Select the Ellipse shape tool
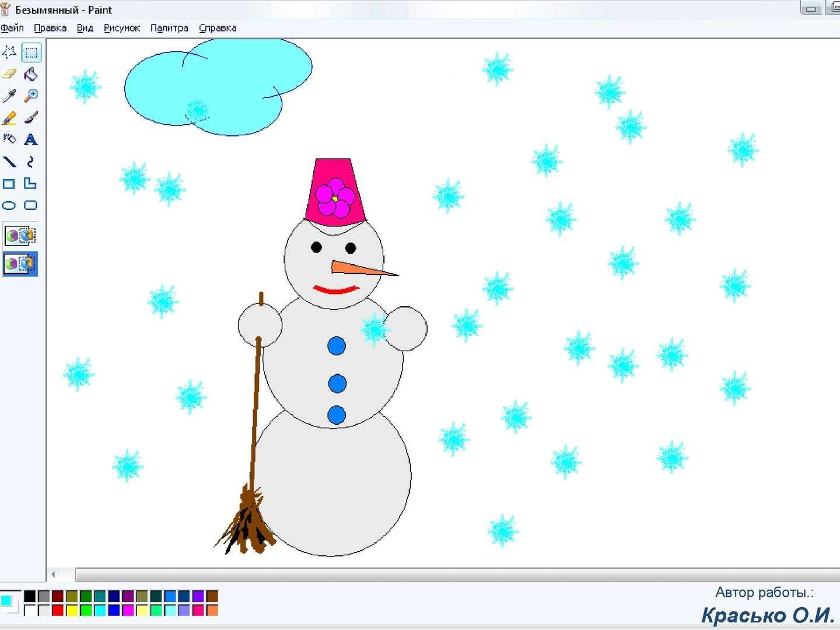Image resolution: width=840 pixels, height=630 pixels. (x=9, y=205)
